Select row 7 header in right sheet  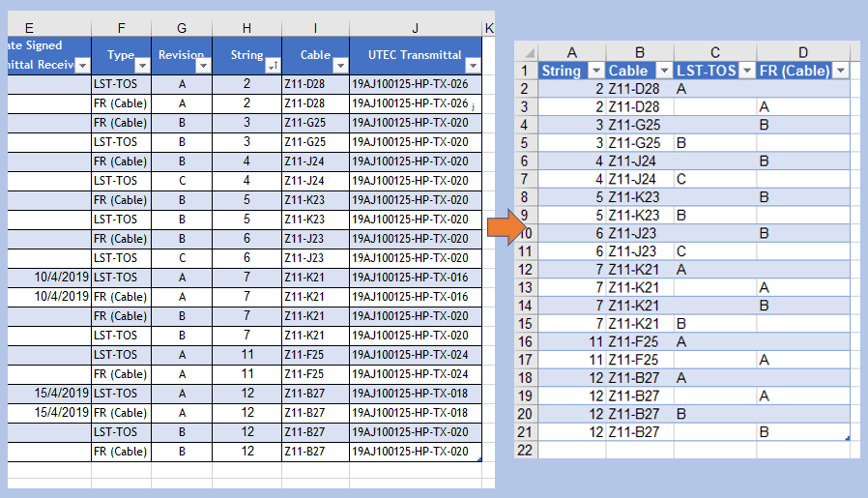[x=525, y=179]
